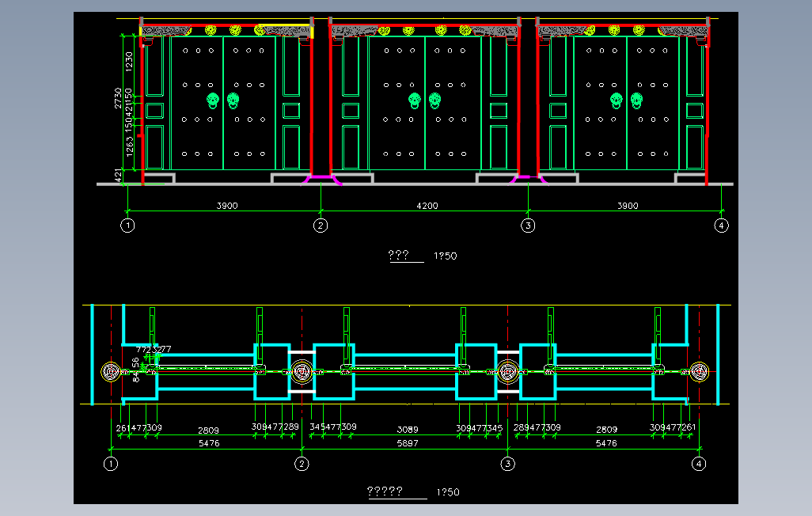Viewport: 812px width, 516px height.
Task: Select the round column section at plan axis 3
Action: click(507, 372)
